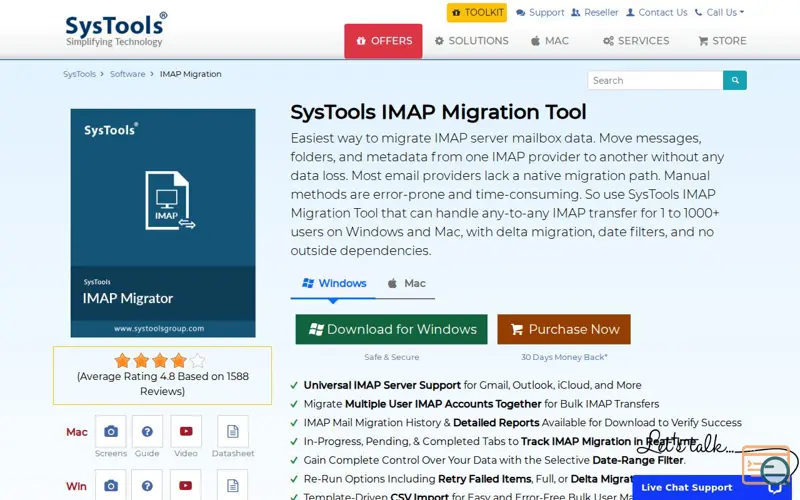This screenshot has height=500, width=800.
Task: Open the STORE menu
Action: click(x=722, y=41)
